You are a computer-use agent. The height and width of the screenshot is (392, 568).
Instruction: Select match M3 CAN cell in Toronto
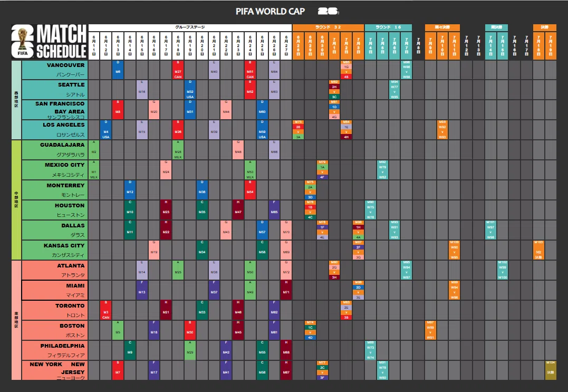(x=106, y=310)
